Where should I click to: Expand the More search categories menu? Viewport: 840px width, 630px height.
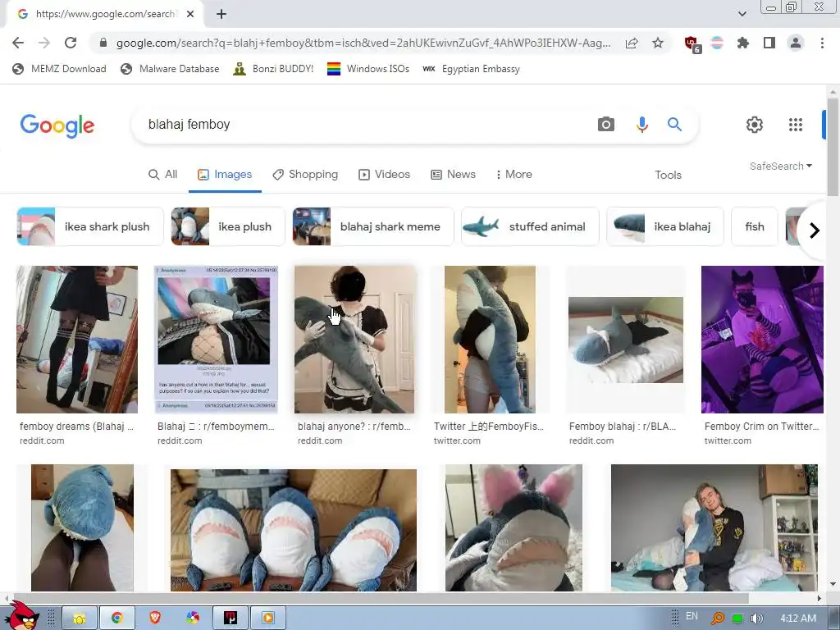tap(514, 175)
